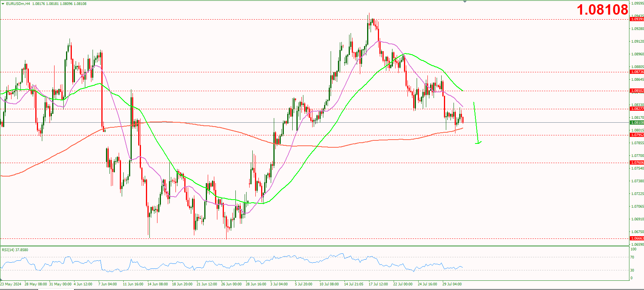Select the red 1.06663 level price tag

point(637,238)
